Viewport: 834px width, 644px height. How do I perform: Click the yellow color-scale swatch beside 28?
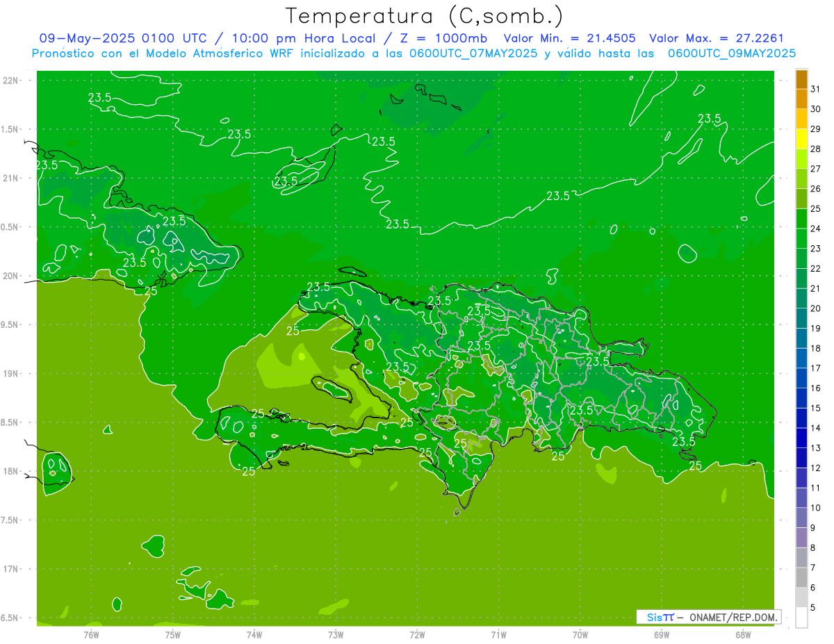tap(801, 138)
